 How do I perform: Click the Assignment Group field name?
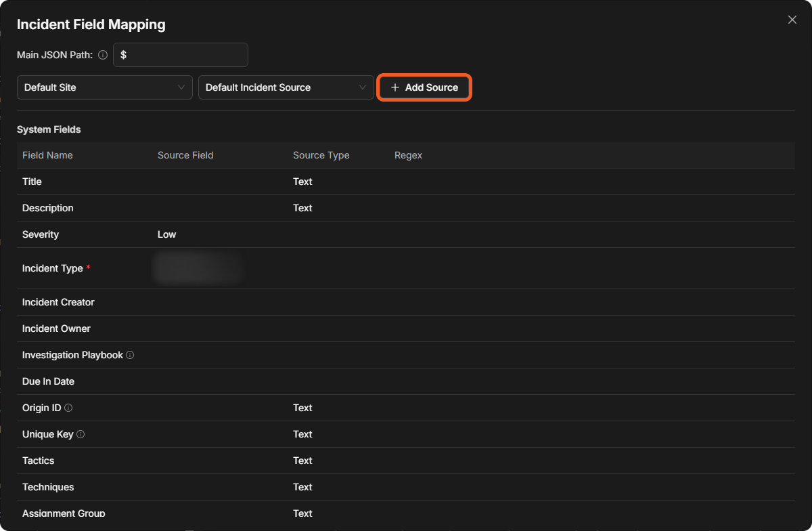tap(64, 513)
